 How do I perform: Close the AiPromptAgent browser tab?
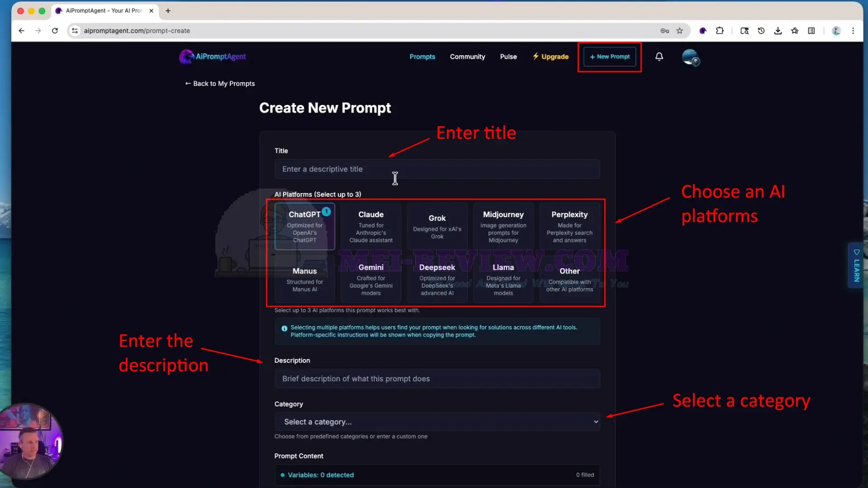pyautogui.click(x=151, y=11)
